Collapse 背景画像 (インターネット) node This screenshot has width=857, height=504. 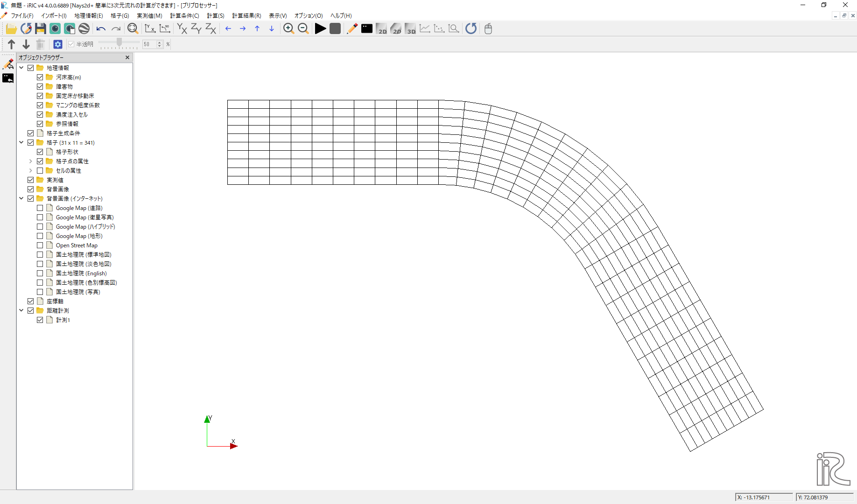[x=21, y=198]
